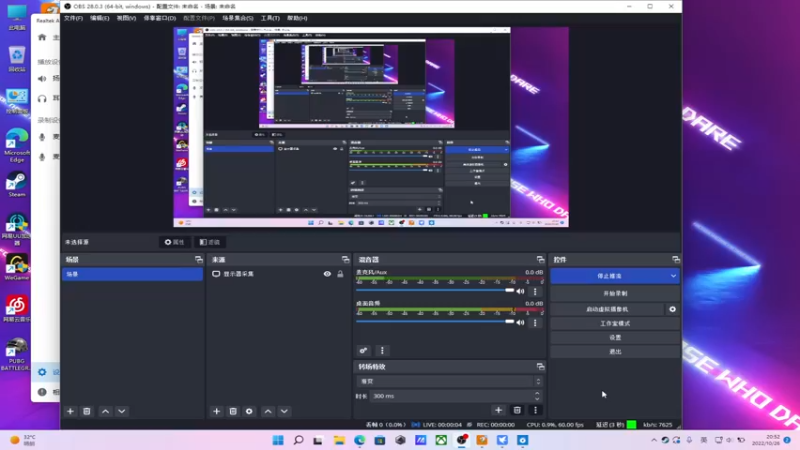The width and height of the screenshot is (800, 450).
Task: Add a new scene with plus icon
Action: coord(70,411)
